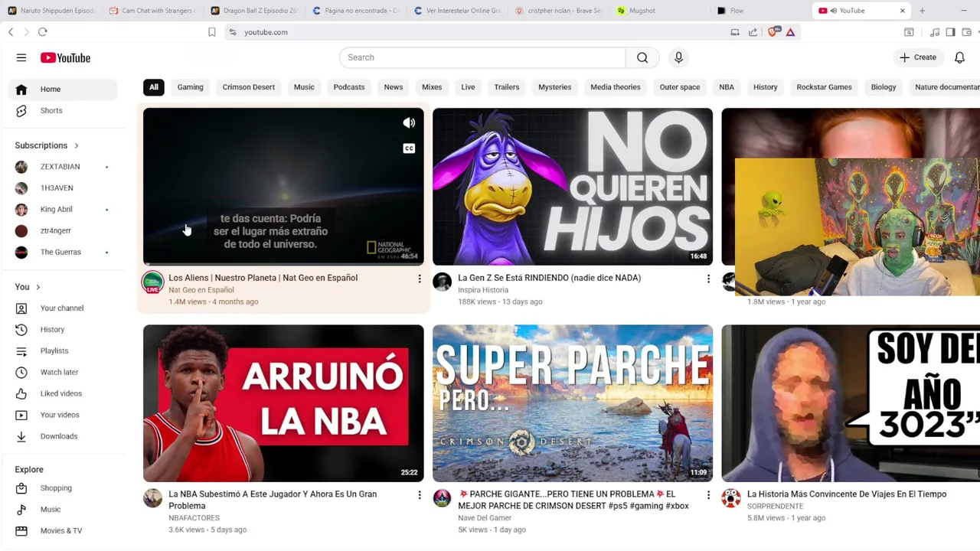This screenshot has width=980, height=551.
Task: Click the Search input field
Action: (x=482, y=57)
